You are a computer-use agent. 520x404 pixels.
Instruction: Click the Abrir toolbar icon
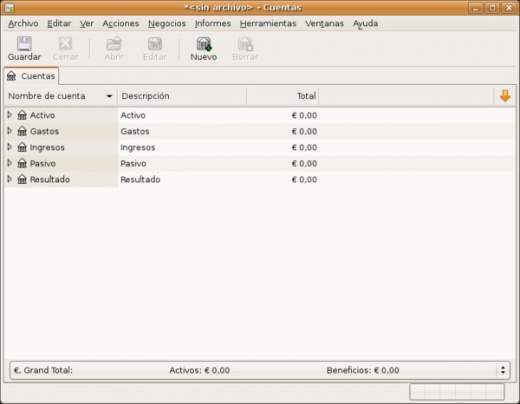pos(114,44)
